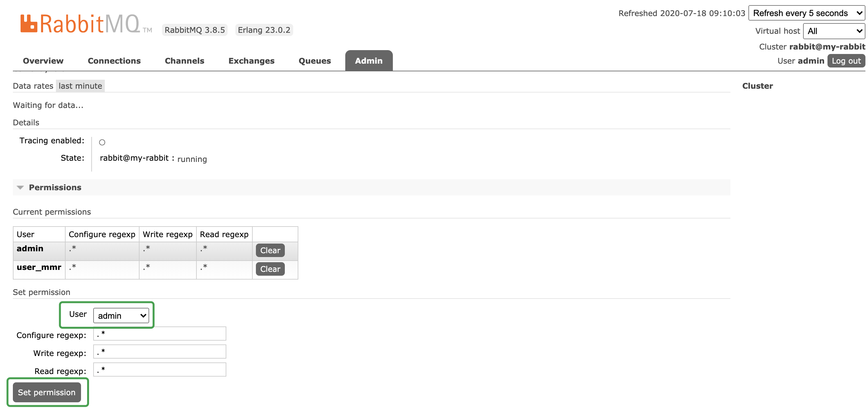Open the User admin select box
This screenshot has width=868, height=410.
click(x=121, y=316)
